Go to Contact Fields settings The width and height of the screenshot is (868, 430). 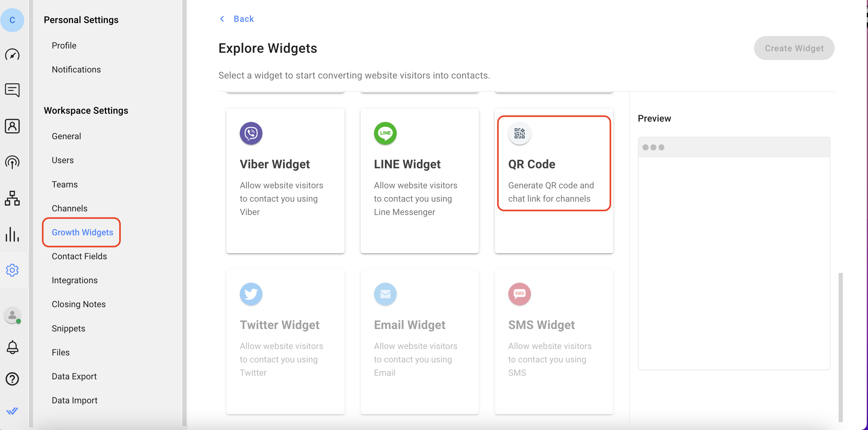coord(79,256)
